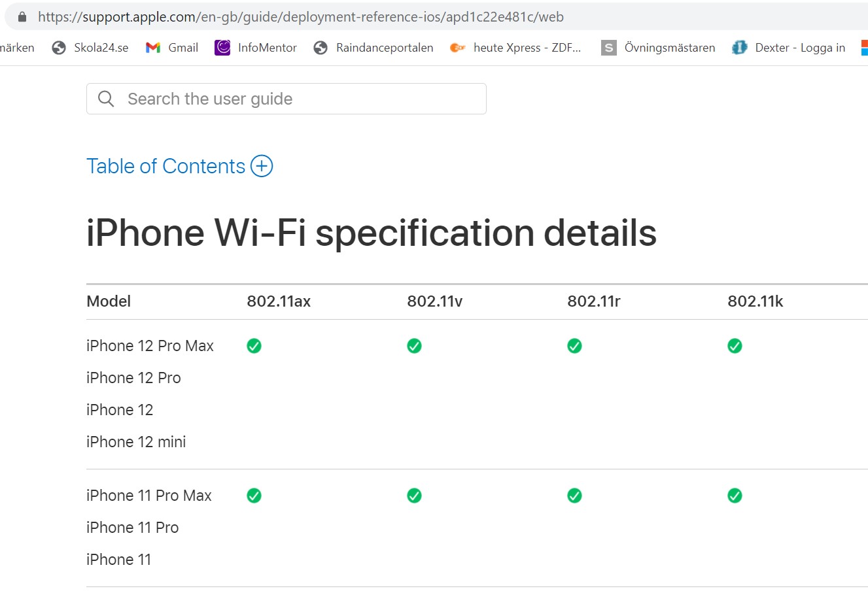Open the Skola24.se bookmark
The height and width of the screenshot is (593, 868).
pos(90,48)
